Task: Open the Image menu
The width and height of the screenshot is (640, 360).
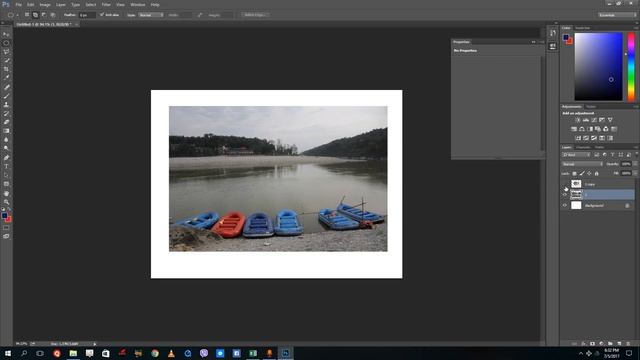Action: point(45,4)
